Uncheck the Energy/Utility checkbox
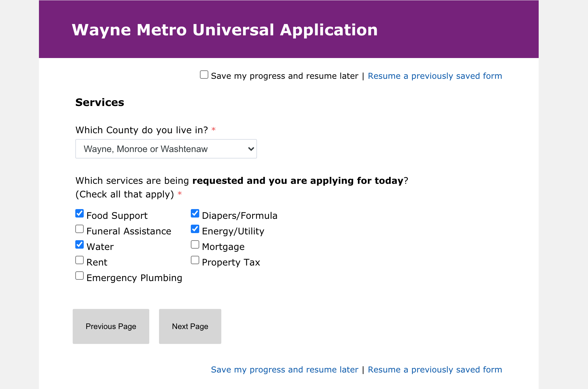 click(195, 229)
